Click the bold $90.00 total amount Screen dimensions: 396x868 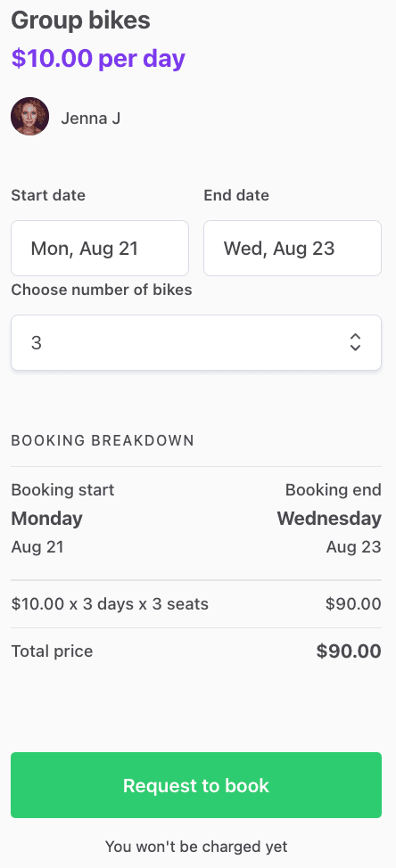(349, 651)
